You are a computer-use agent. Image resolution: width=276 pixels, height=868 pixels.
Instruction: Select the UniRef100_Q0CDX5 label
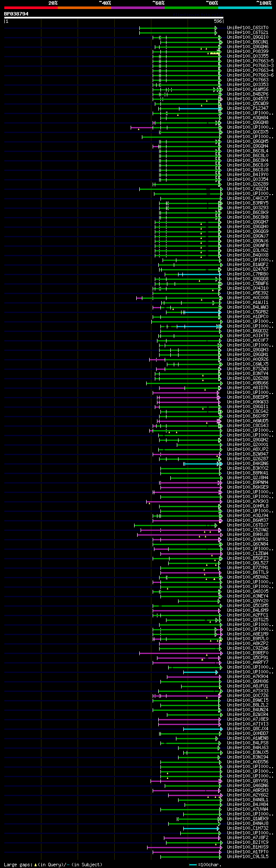[x=248, y=132]
